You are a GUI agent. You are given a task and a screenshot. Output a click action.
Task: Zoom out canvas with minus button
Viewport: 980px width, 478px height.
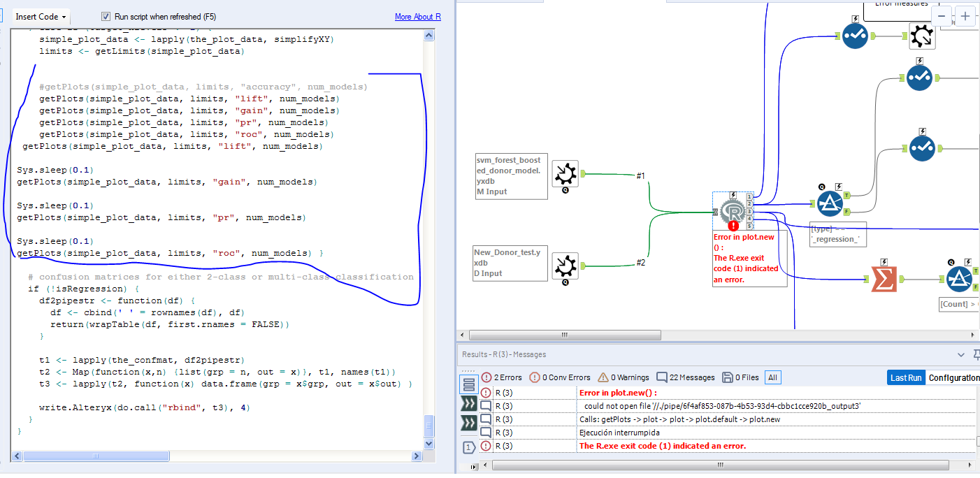942,17
